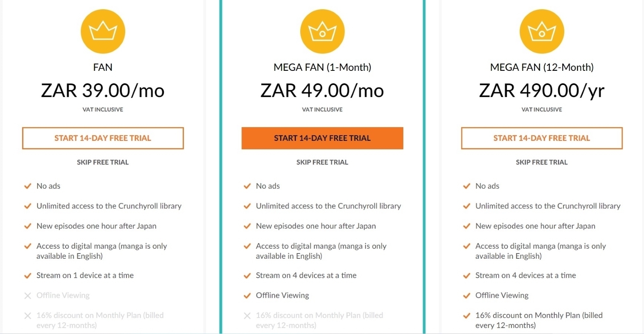This screenshot has height=334, width=644.
Task: Click the checkmark beside FAN plan's No ads
Action: tap(27, 186)
